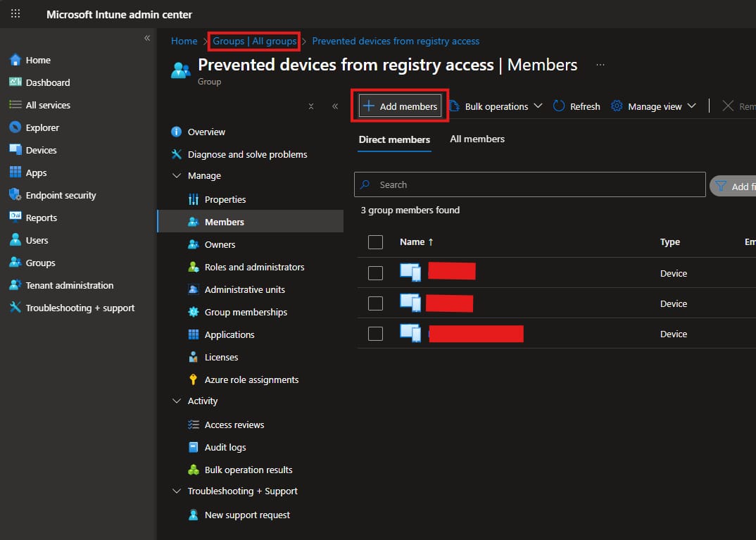Click the Add members button
The width and height of the screenshot is (756, 540).
pyautogui.click(x=401, y=106)
